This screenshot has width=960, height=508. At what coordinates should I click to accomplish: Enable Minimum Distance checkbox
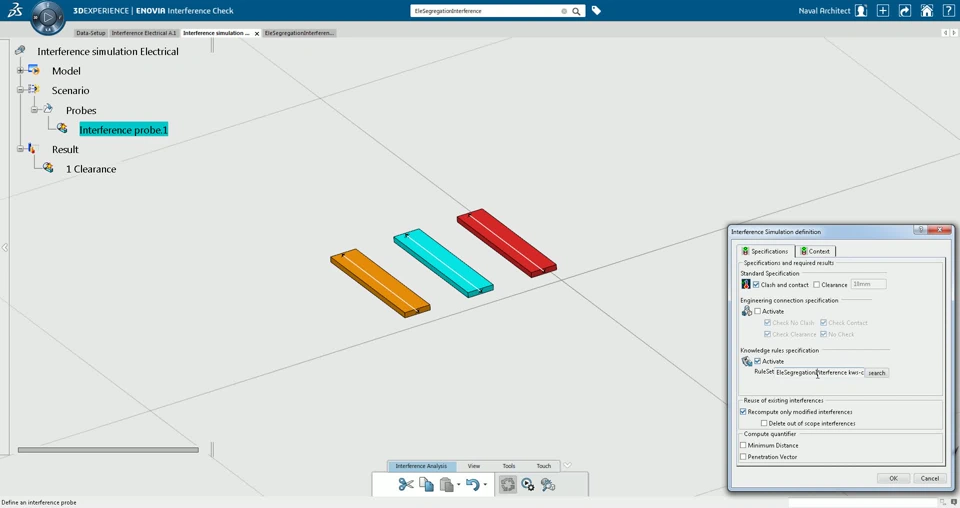click(x=743, y=446)
